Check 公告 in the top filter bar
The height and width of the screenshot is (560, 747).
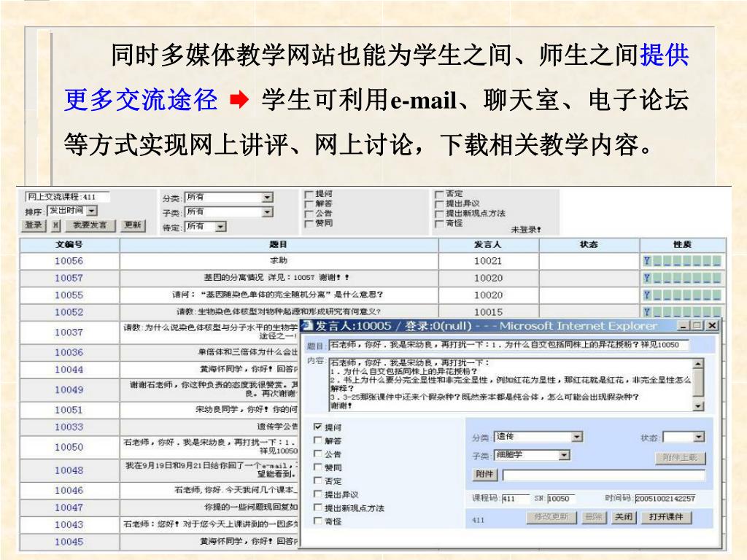pyautogui.click(x=309, y=214)
